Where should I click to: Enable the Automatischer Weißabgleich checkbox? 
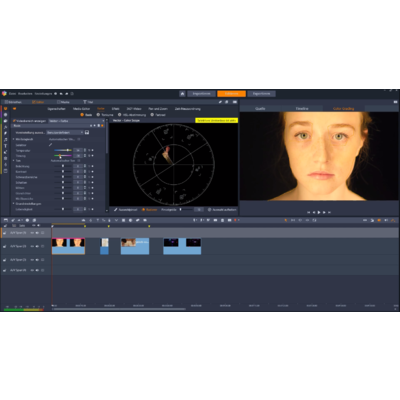79,139
